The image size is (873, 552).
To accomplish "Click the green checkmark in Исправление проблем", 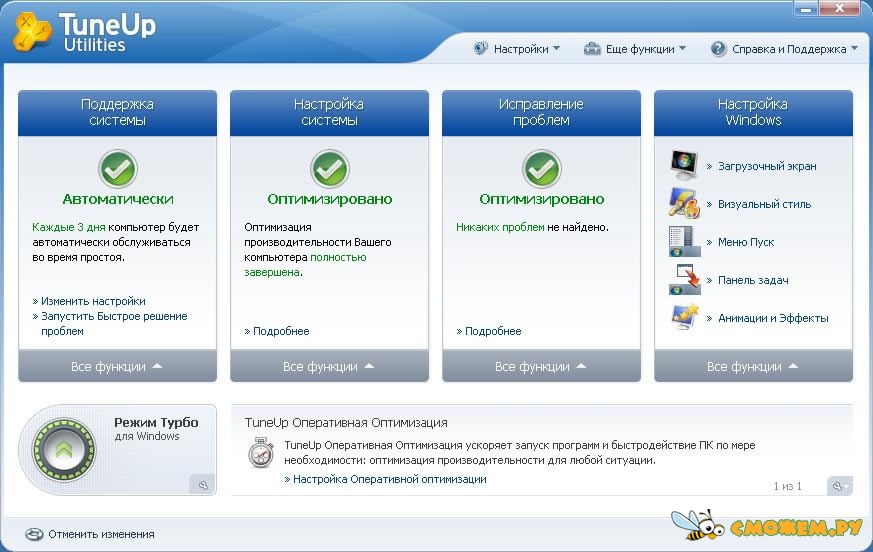I will pos(542,169).
